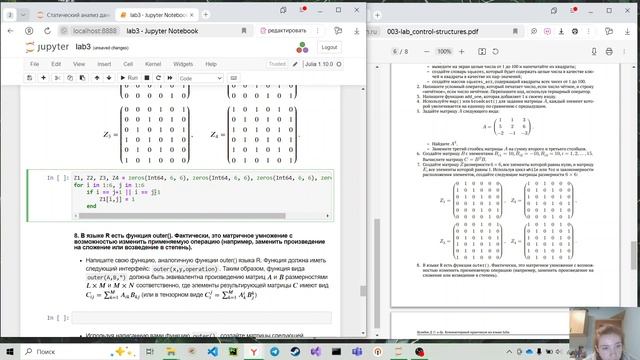The image size is (640, 360).
Task: Click the 100% zoom level in PDF viewer
Action: (444, 52)
